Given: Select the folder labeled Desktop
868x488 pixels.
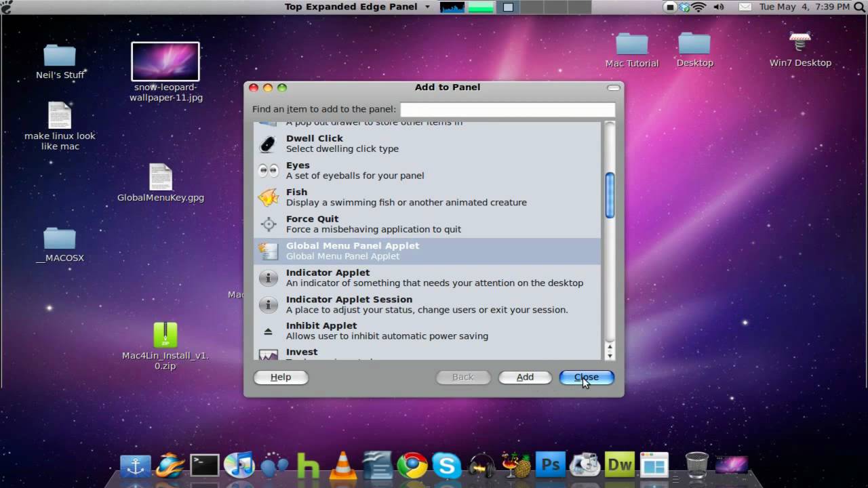Looking at the screenshot, I should coord(694,44).
